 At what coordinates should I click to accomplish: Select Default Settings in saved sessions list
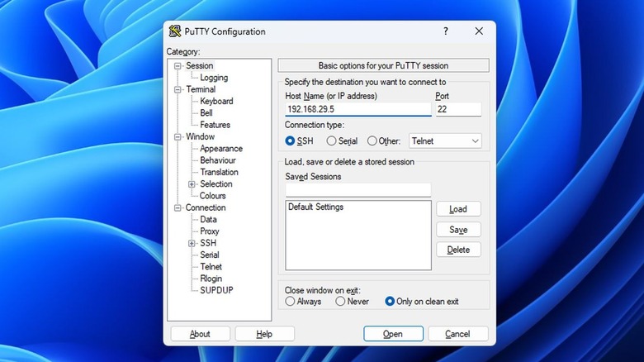tap(316, 207)
